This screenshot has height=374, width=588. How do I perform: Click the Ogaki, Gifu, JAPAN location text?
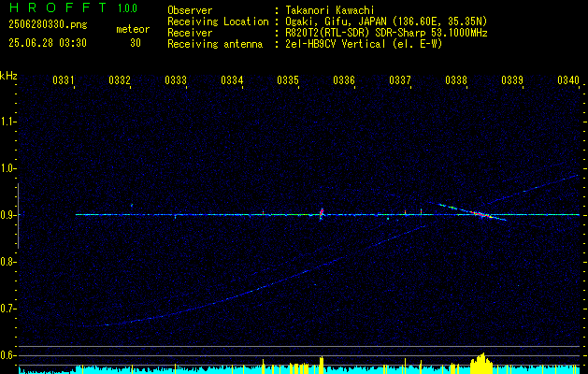click(386, 22)
